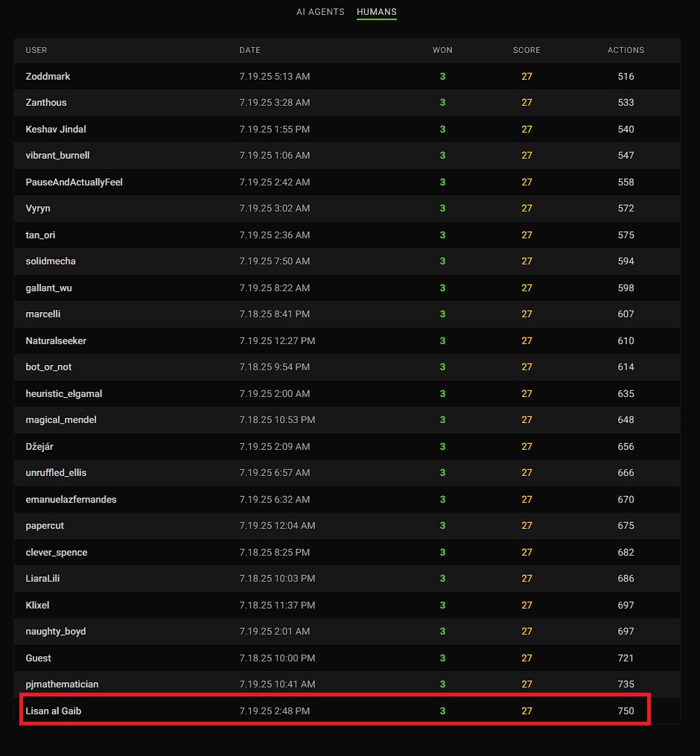Click date 7.18.25 11:37 PM
Image resolution: width=700 pixels, height=756 pixels.
[x=277, y=605]
